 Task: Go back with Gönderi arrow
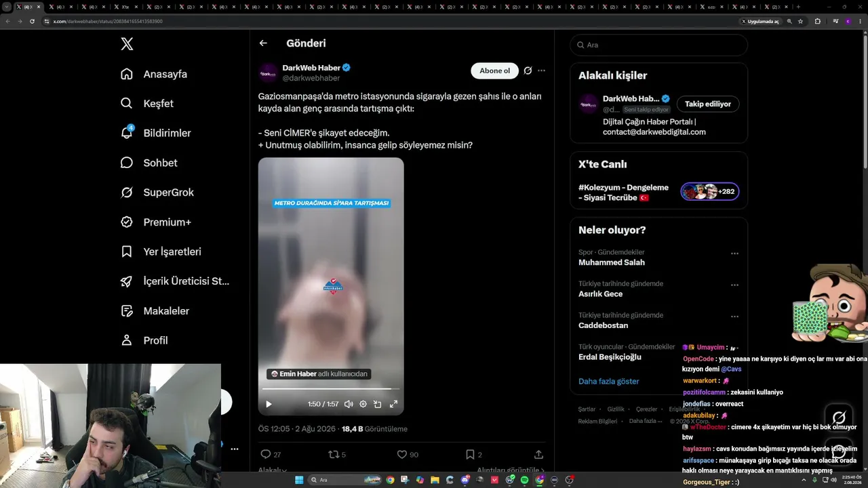[x=263, y=43]
